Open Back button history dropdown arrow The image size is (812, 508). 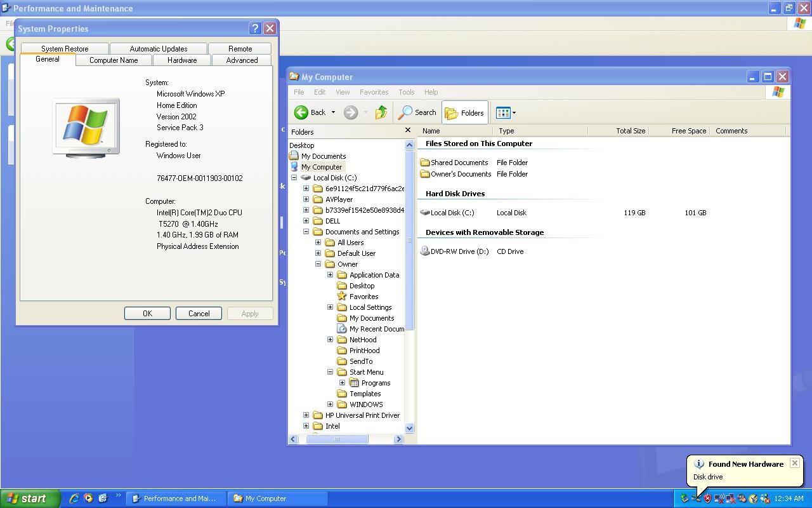pyautogui.click(x=333, y=112)
